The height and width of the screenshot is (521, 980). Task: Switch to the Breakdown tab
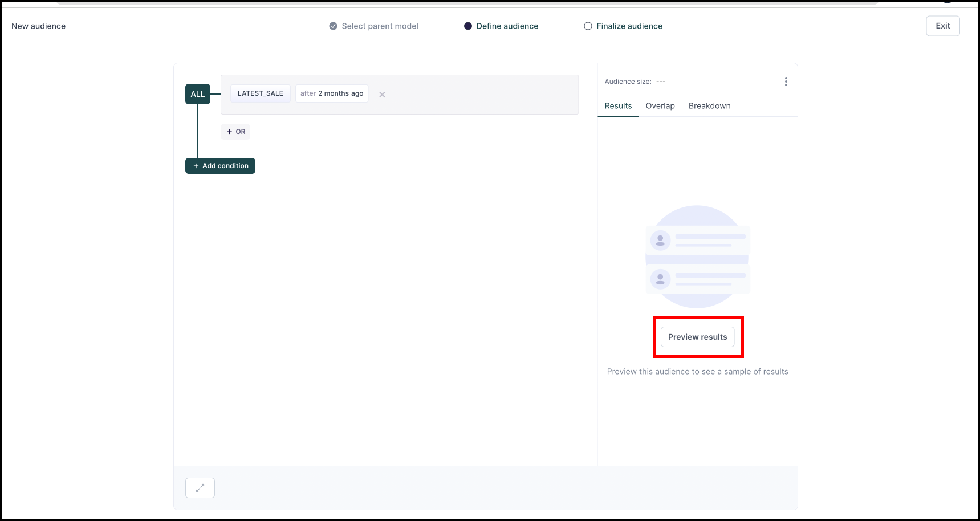pos(709,106)
